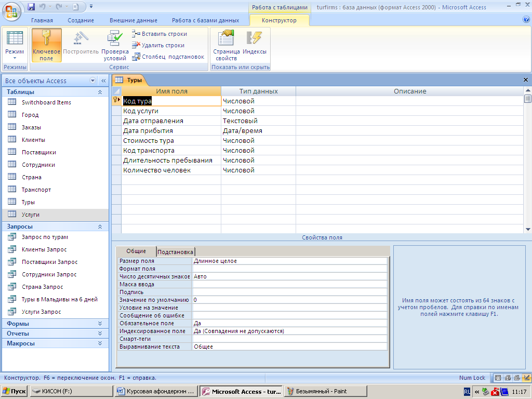Expand the Формы group
This screenshot has height=399, width=532.
pos(100,324)
